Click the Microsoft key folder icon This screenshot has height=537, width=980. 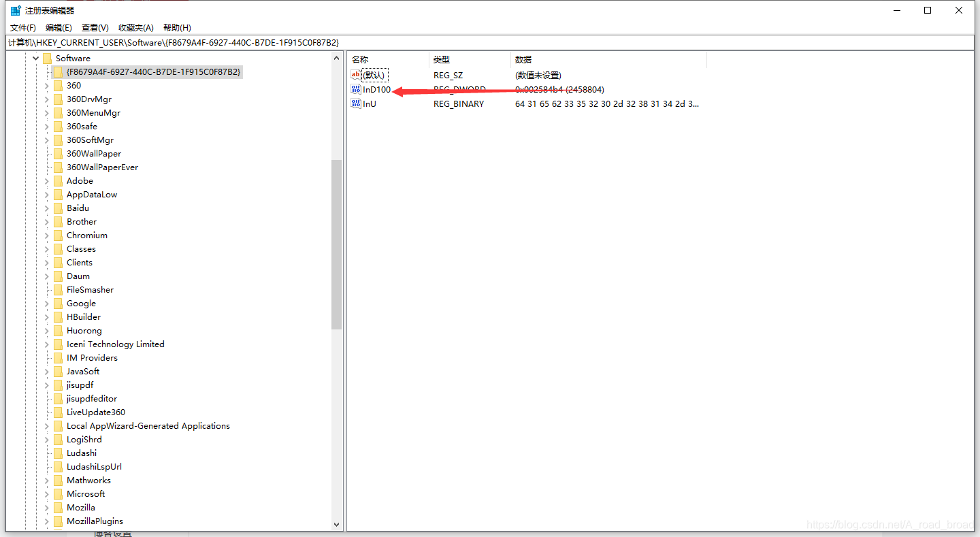coord(58,493)
